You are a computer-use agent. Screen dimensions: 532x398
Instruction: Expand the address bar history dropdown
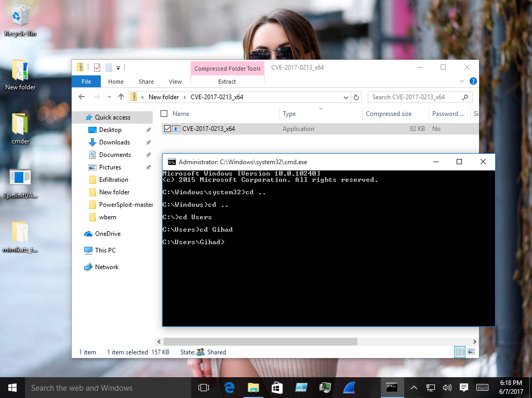[x=345, y=97]
